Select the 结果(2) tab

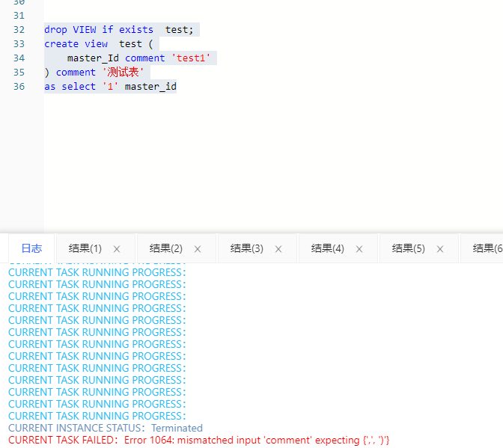165,249
